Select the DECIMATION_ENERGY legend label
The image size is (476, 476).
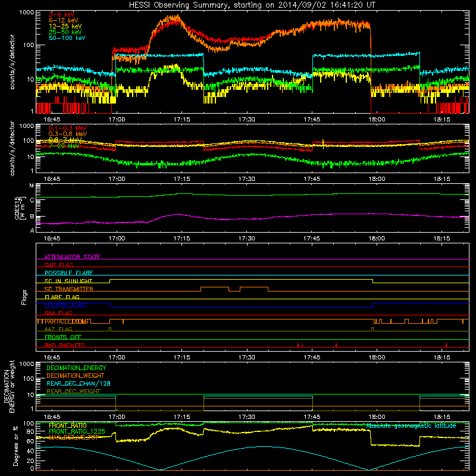point(76,368)
